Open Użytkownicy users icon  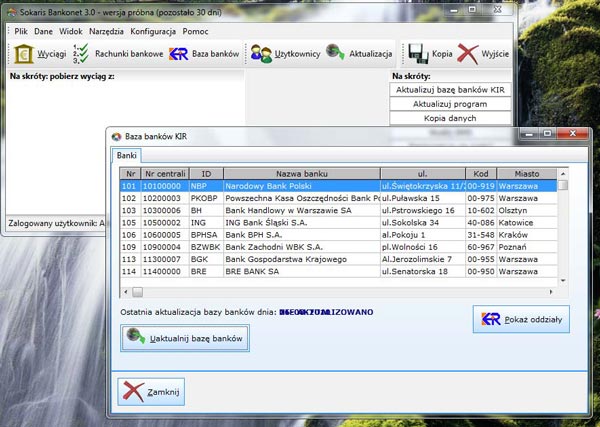click(261, 54)
